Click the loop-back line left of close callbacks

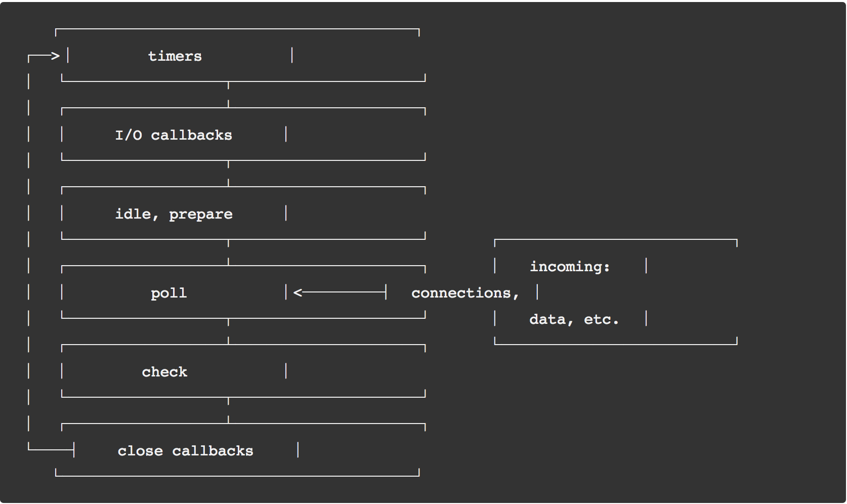[x=51, y=449]
